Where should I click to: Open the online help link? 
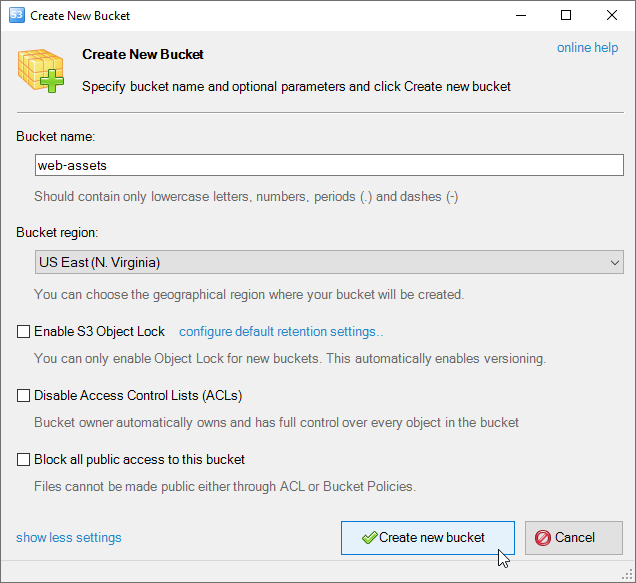point(587,47)
